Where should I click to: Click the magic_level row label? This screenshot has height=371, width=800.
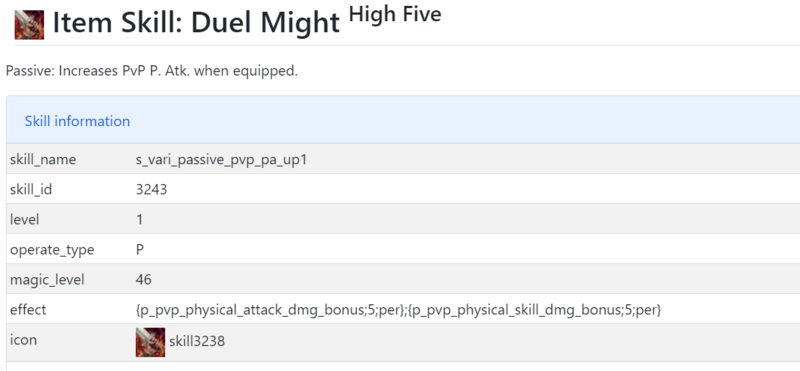click(47, 280)
